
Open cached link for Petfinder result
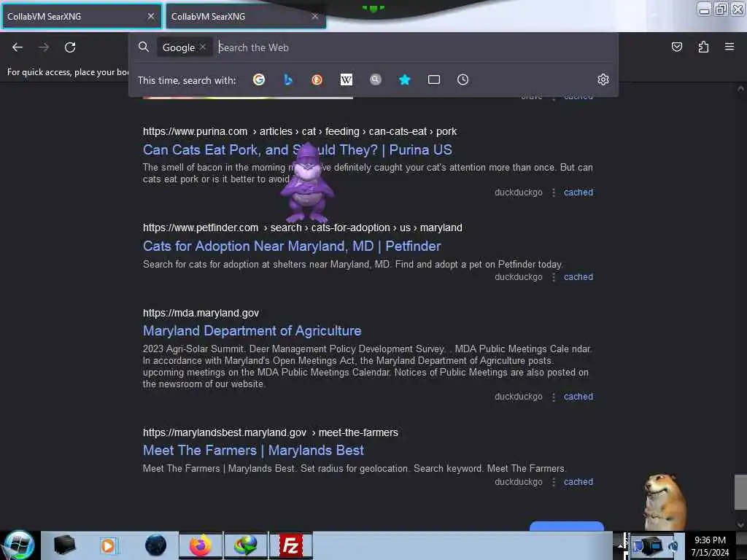pos(578,277)
